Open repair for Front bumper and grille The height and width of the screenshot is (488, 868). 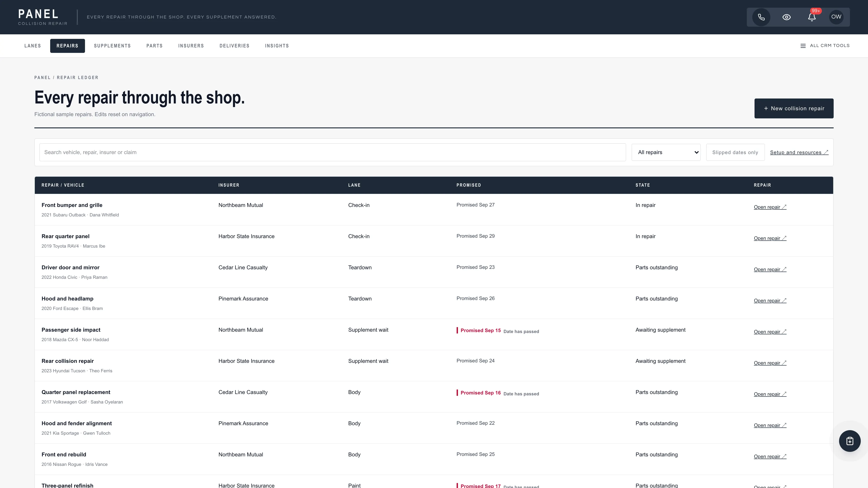(770, 207)
